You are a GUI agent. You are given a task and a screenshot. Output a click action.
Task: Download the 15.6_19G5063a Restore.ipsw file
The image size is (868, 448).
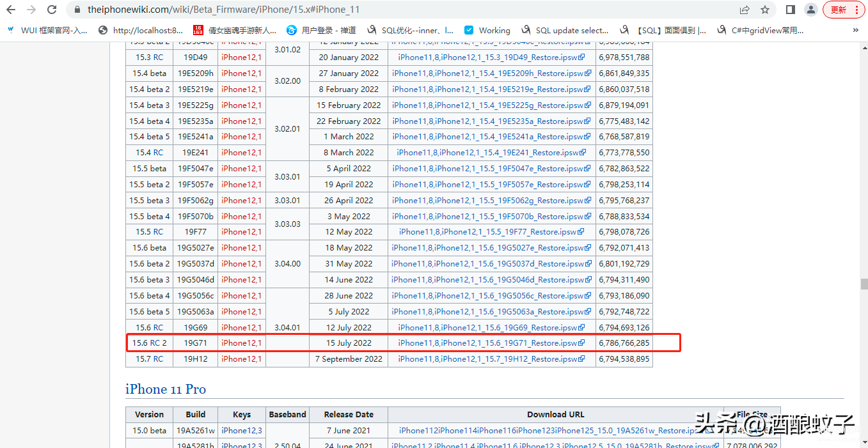point(491,311)
